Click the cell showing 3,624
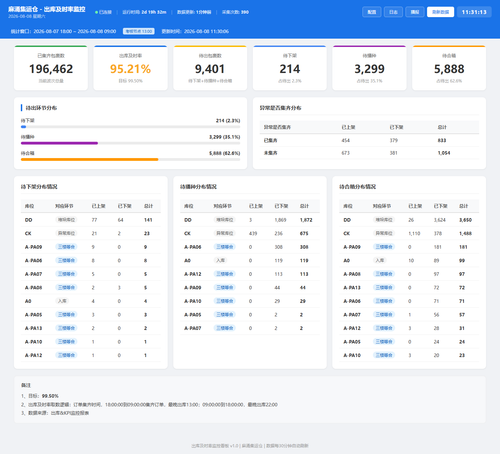Screen dimensions: 500x454 tap(440, 220)
